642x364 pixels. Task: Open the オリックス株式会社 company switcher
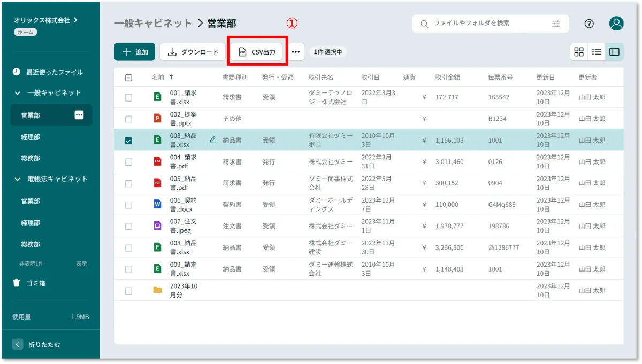[46, 20]
